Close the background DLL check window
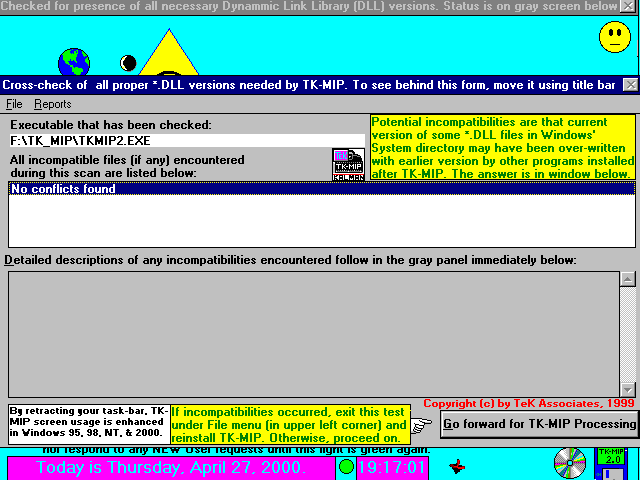The image size is (640, 480). [x=627, y=6]
